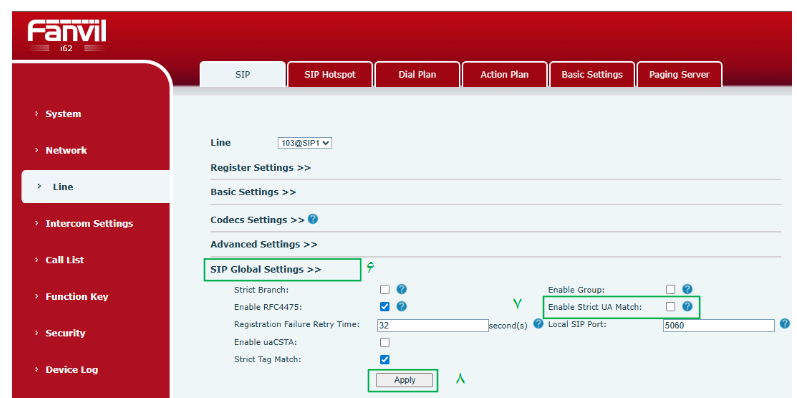Open help icon beside Local SIP Port field
The image size is (797, 398).
pos(785,323)
